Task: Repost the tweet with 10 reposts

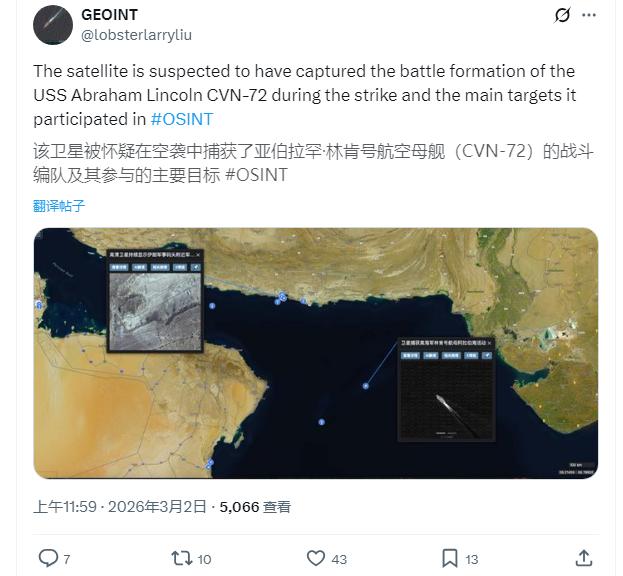Action: click(180, 558)
